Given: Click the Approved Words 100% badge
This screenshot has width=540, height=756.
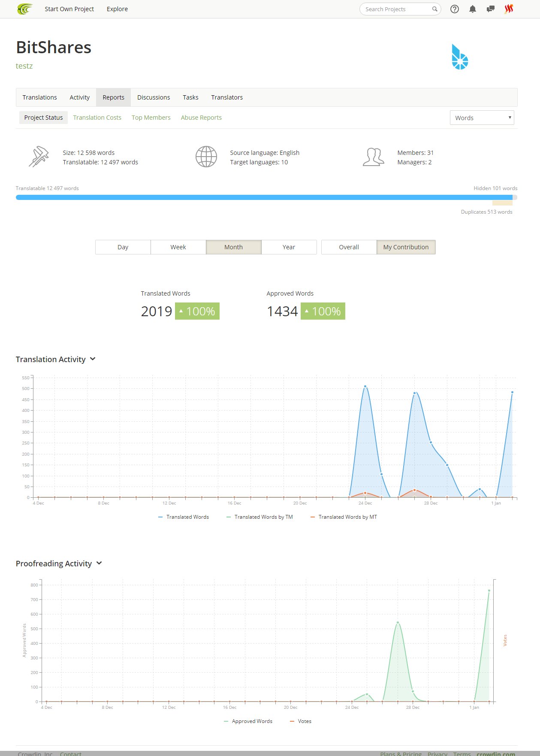Looking at the screenshot, I should click(x=323, y=311).
